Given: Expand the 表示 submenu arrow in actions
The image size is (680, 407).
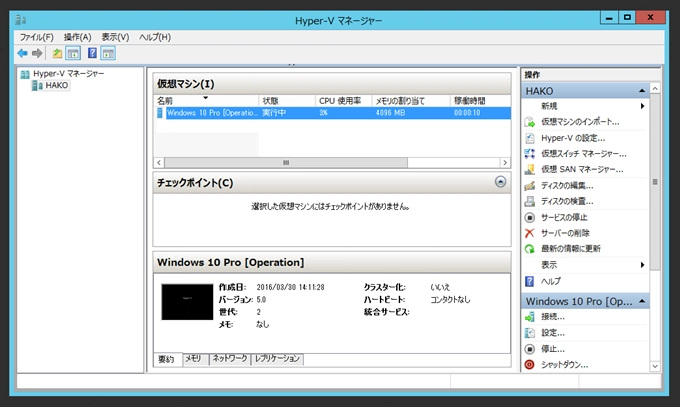Looking at the screenshot, I should pos(642,265).
